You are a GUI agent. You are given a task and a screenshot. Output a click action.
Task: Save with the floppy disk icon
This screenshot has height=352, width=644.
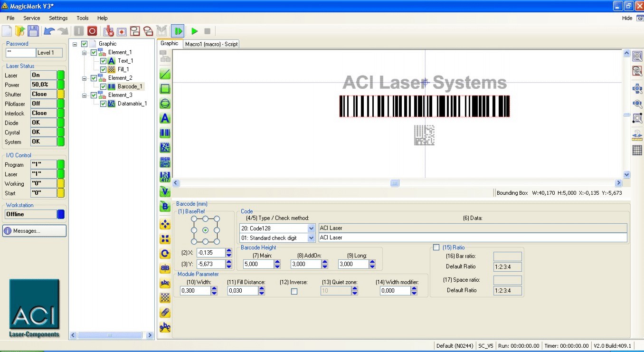click(33, 31)
